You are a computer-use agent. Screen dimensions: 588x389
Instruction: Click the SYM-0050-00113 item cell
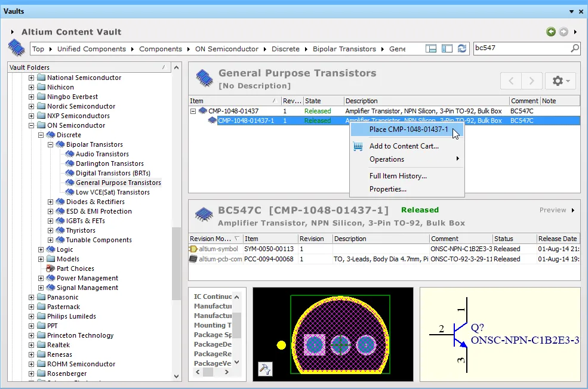[x=270, y=249]
